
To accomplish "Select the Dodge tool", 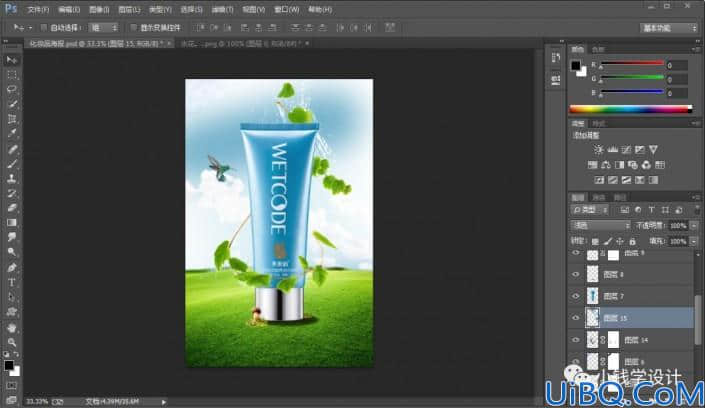I will (12, 252).
